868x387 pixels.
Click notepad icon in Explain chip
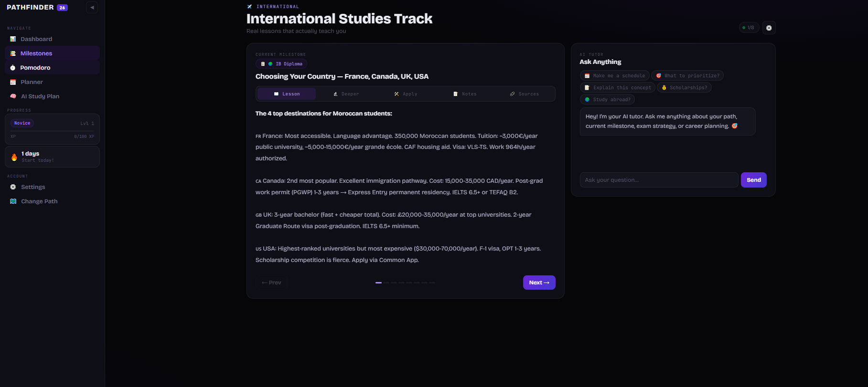coord(587,88)
